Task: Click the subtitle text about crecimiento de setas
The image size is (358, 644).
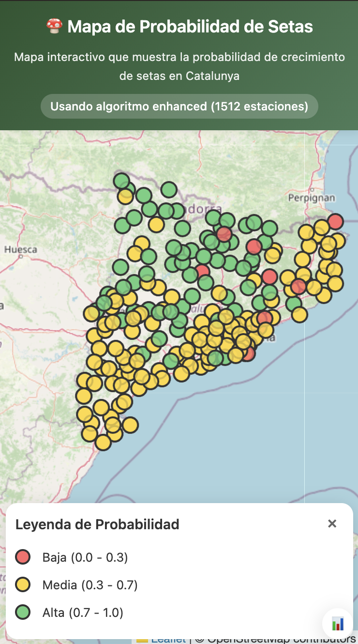Action: (x=179, y=66)
